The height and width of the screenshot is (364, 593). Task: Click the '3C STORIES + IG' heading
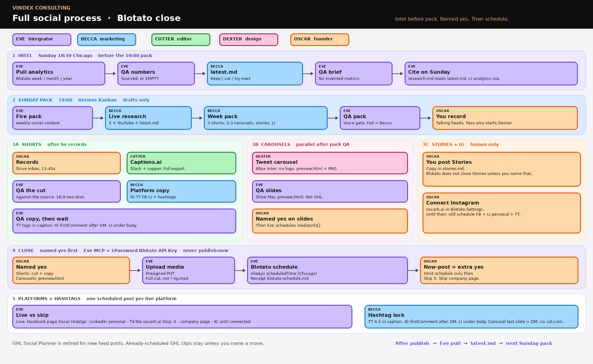click(444, 144)
